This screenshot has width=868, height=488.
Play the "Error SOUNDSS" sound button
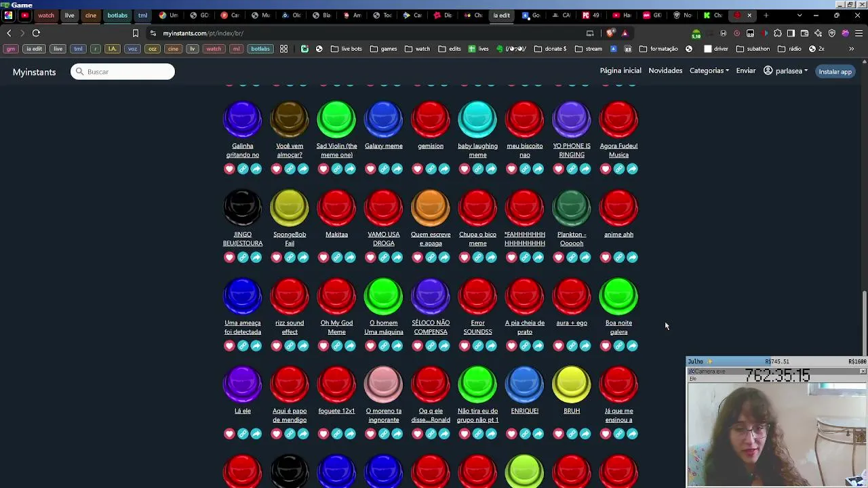coord(477,296)
